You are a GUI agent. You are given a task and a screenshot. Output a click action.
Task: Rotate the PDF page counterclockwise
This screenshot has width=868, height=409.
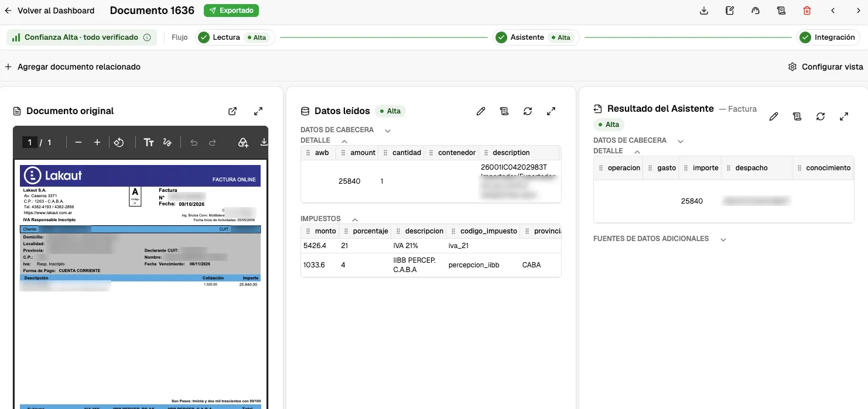[119, 142]
